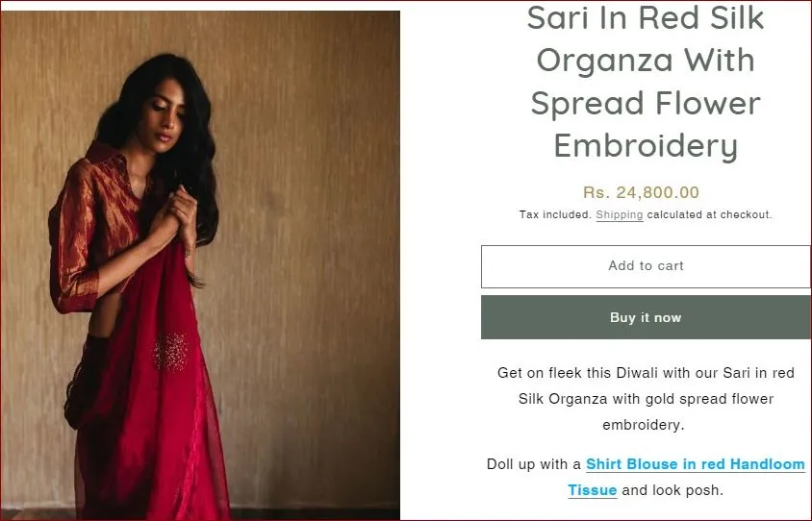Click the Add to cart button

click(x=646, y=266)
